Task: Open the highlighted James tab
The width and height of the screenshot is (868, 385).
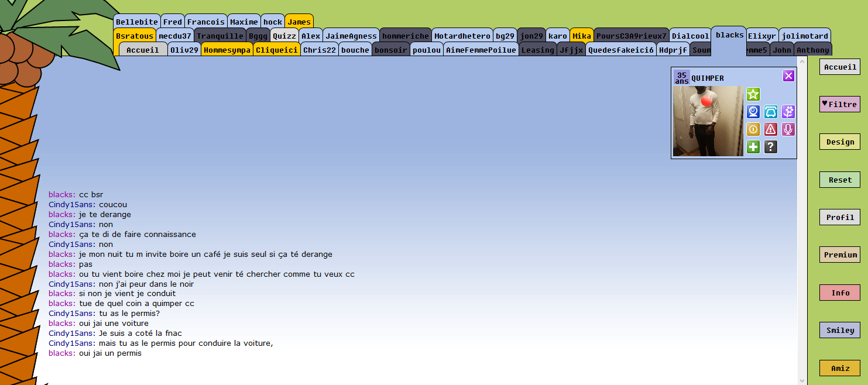Action: pyautogui.click(x=299, y=22)
